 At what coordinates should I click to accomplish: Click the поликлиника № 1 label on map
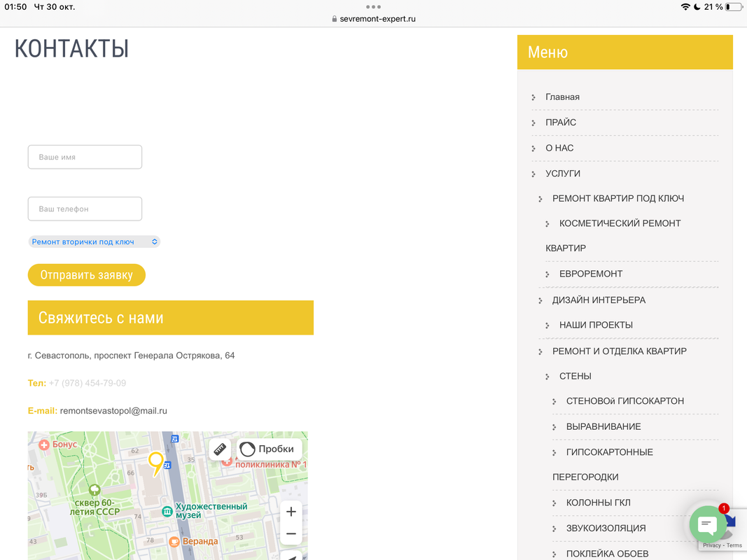[x=271, y=464]
